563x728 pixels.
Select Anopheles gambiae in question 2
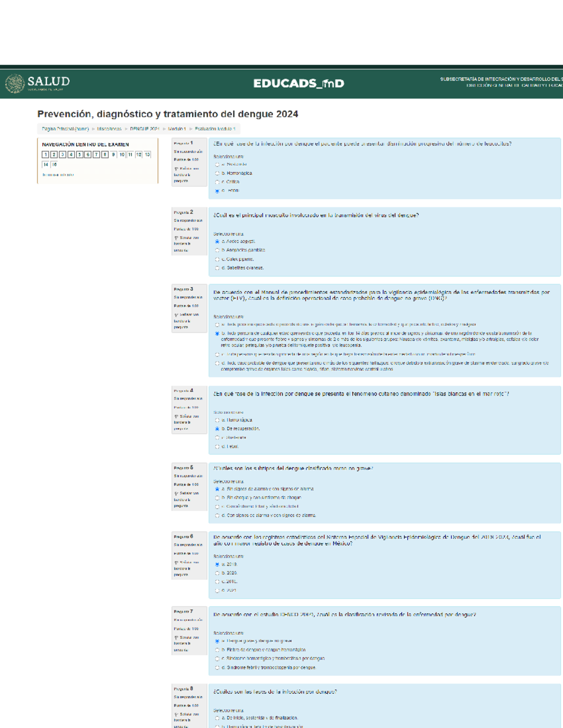point(217,250)
